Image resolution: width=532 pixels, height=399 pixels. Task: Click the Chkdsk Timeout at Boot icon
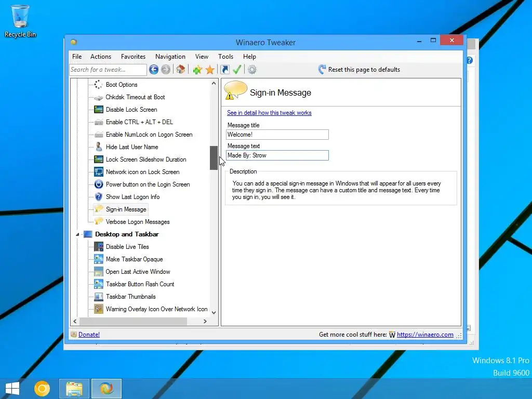point(98,97)
